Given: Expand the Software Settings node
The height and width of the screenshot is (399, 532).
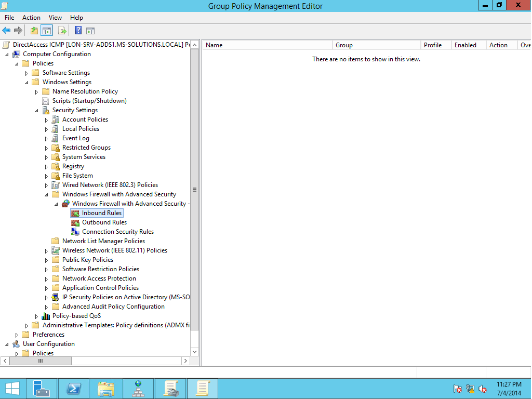Looking at the screenshot, I should [26, 73].
